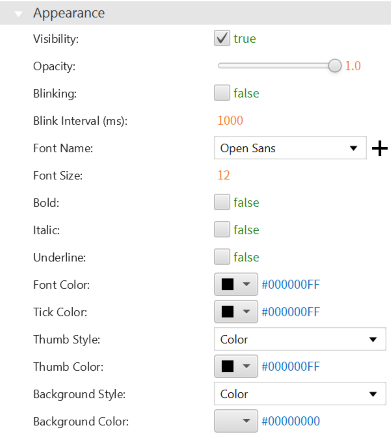Expand the Background Style dropdown
The image size is (391, 434).
(300, 394)
